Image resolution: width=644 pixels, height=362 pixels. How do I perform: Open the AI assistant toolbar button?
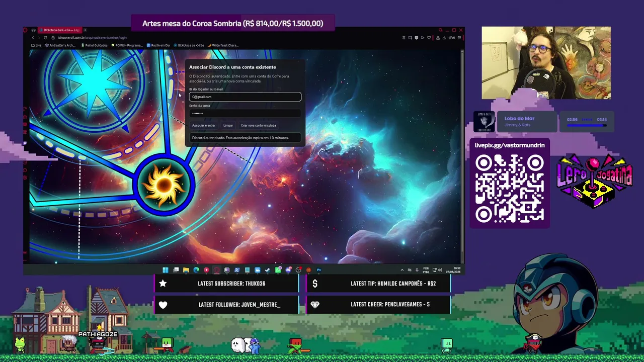pos(452,38)
